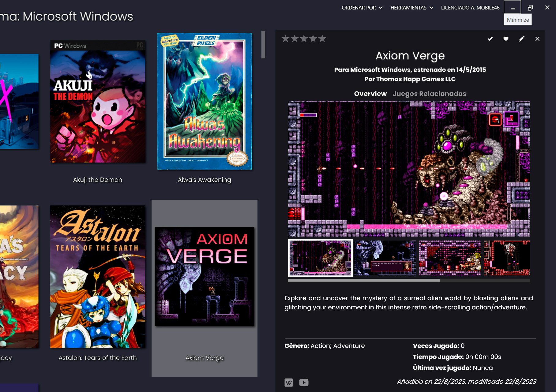
Task: Rate the game three stars
Action: click(304, 39)
